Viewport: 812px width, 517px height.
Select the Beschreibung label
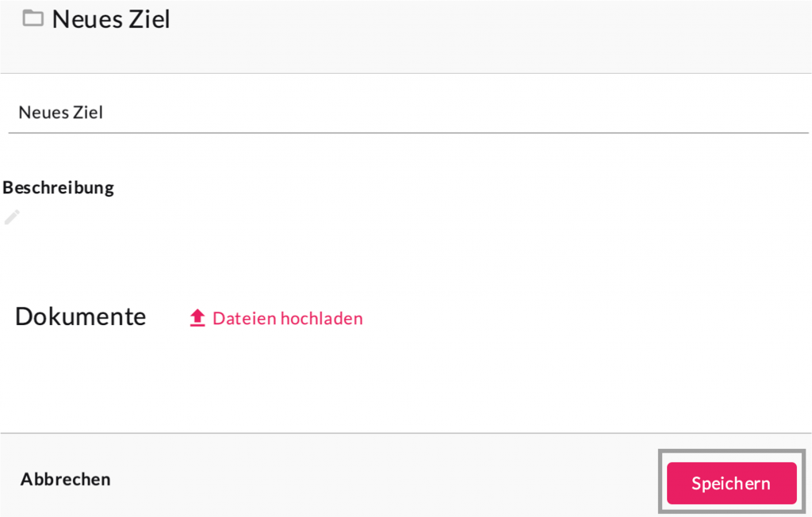pyautogui.click(x=59, y=188)
